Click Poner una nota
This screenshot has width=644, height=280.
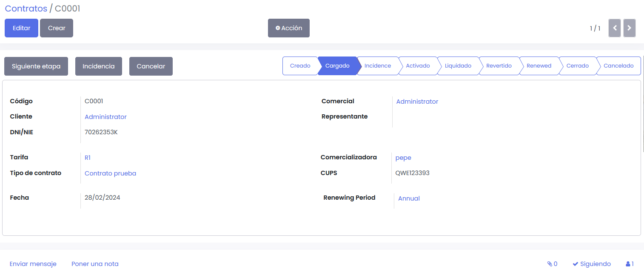[x=95, y=264]
